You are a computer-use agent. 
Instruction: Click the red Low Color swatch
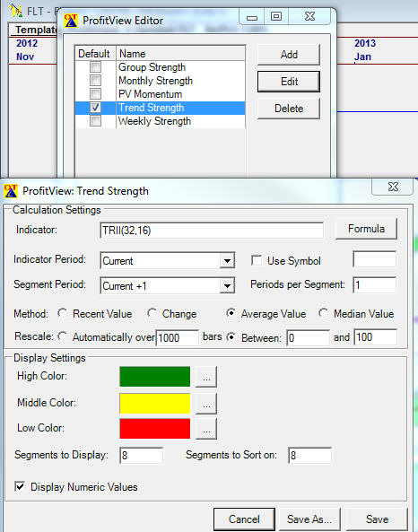click(154, 429)
